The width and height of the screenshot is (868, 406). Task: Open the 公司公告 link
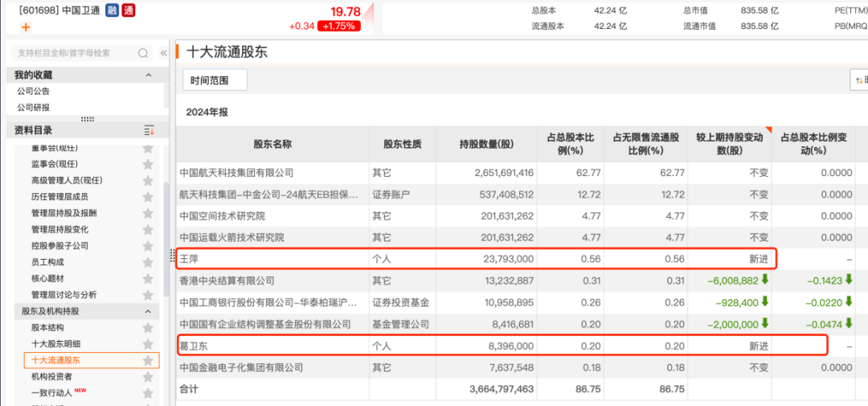click(x=33, y=91)
